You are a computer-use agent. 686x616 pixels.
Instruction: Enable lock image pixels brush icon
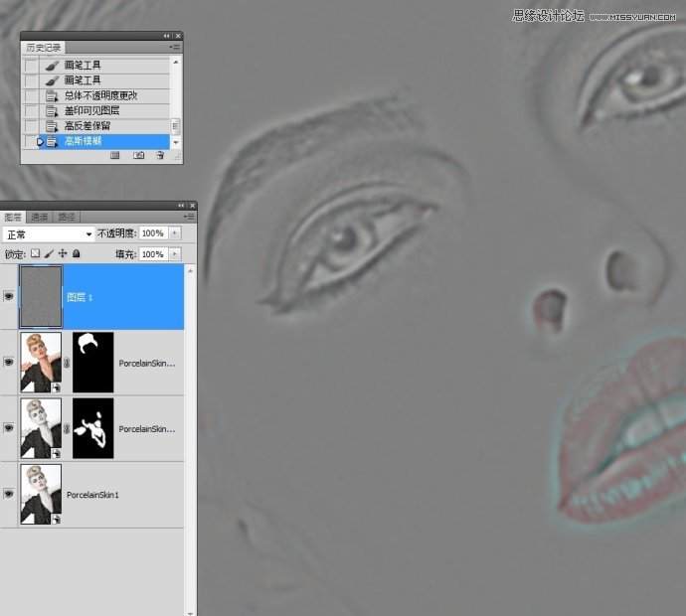pyautogui.click(x=49, y=254)
